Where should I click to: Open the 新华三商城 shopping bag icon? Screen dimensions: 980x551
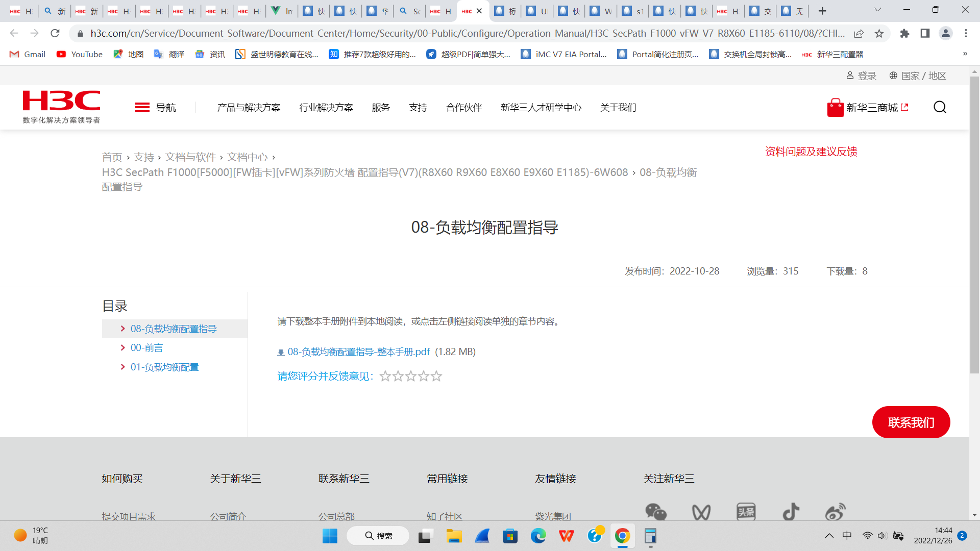[x=835, y=108]
